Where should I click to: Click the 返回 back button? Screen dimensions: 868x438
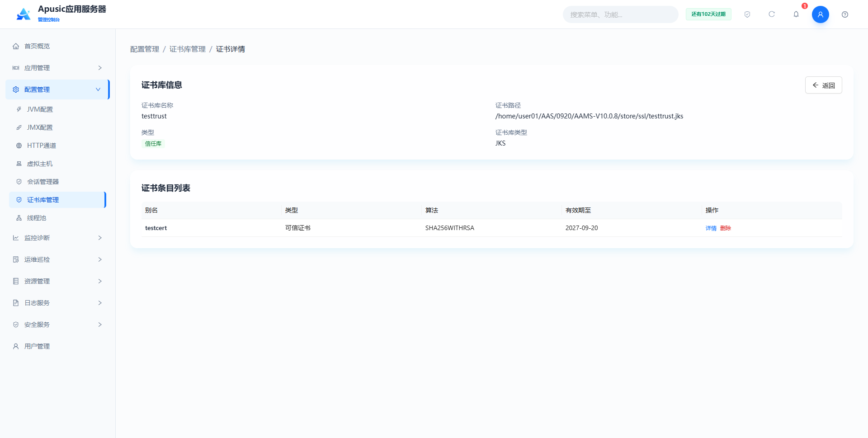[x=823, y=85]
